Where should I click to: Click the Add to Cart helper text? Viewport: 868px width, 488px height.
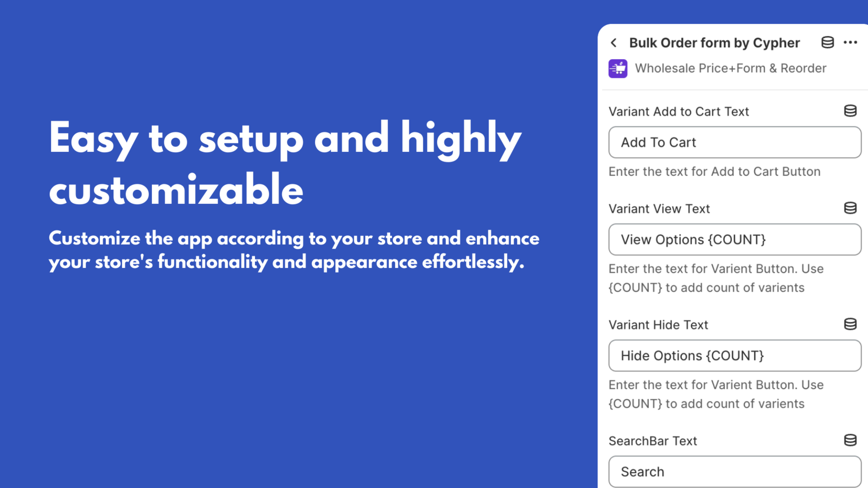click(x=714, y=171)
